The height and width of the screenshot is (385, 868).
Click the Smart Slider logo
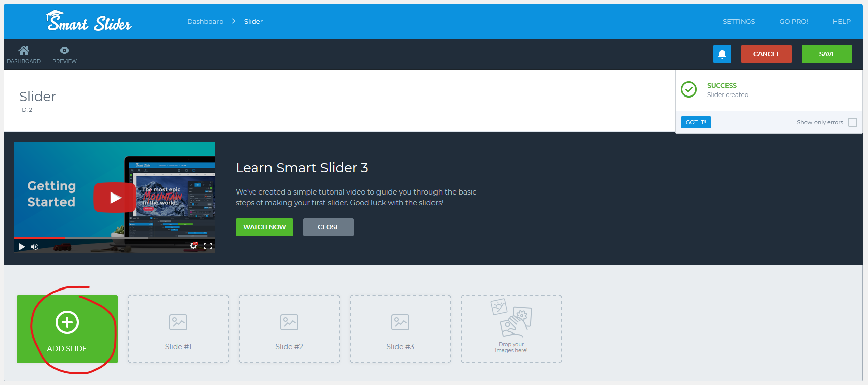point(89,21)
